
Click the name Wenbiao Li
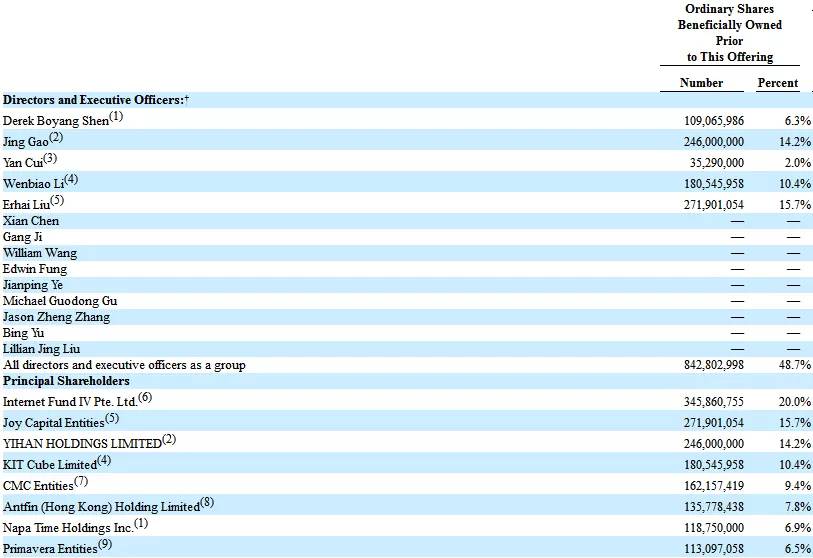tap(33, 184)
